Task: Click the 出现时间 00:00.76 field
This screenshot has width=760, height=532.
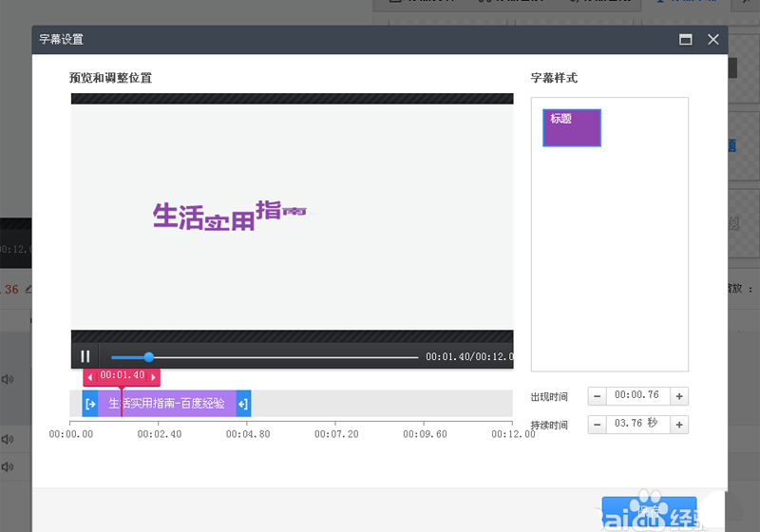Action: pos(637,395)
